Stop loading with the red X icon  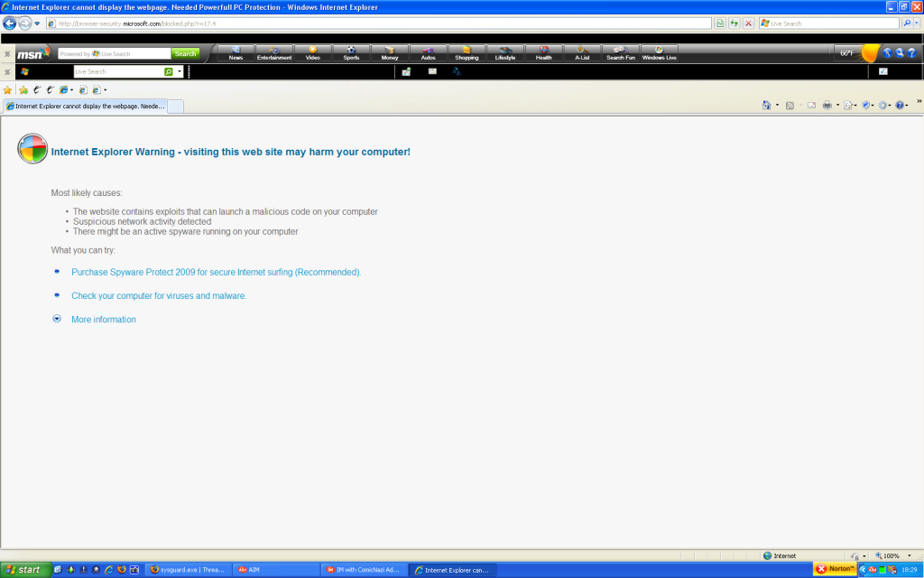click(x=748, y=23)
